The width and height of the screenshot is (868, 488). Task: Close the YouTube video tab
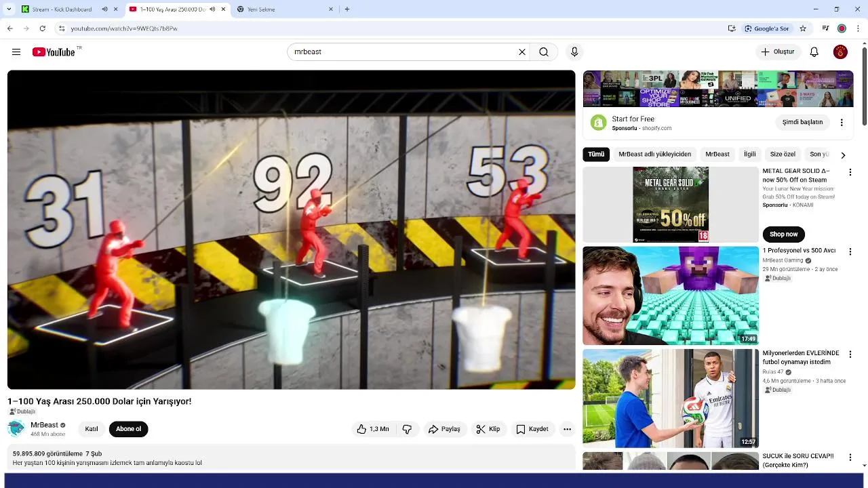(223, 9)
